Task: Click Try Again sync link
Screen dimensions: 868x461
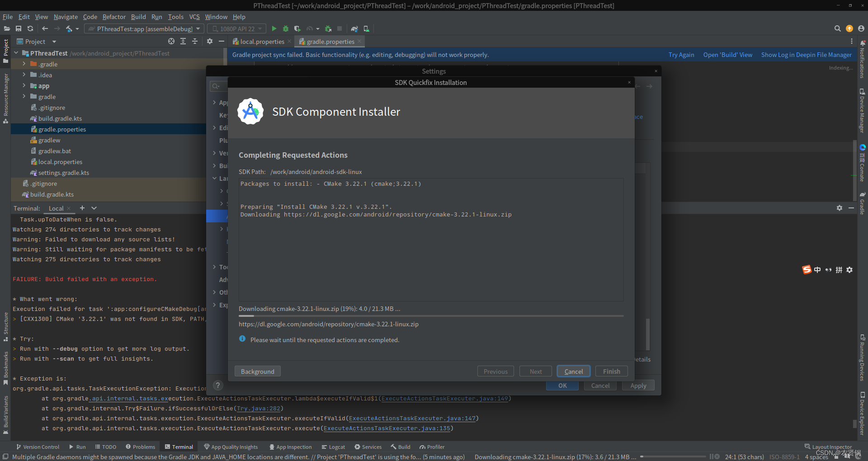Action: pos(681,55)
